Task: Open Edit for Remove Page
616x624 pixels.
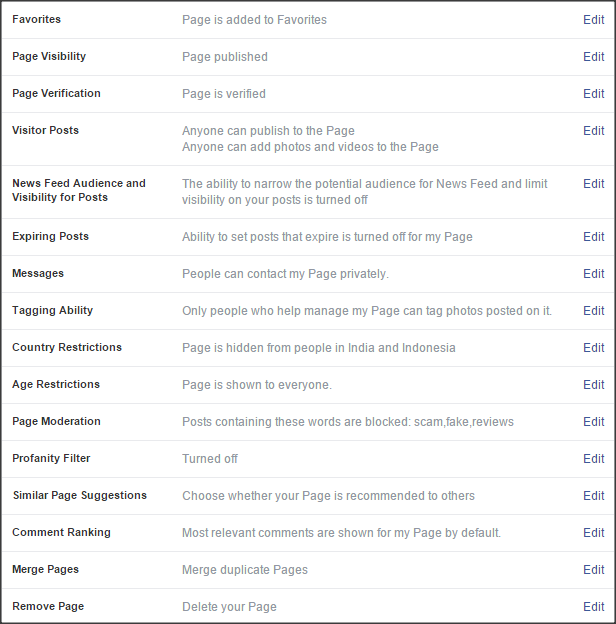Action: tap(593, 607)
